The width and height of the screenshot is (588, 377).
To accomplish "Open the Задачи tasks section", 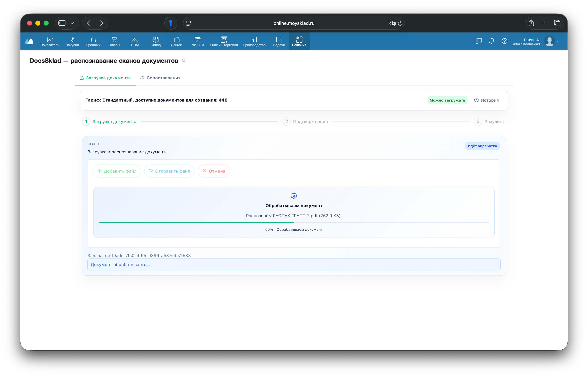I will click(x=279, y=41).
